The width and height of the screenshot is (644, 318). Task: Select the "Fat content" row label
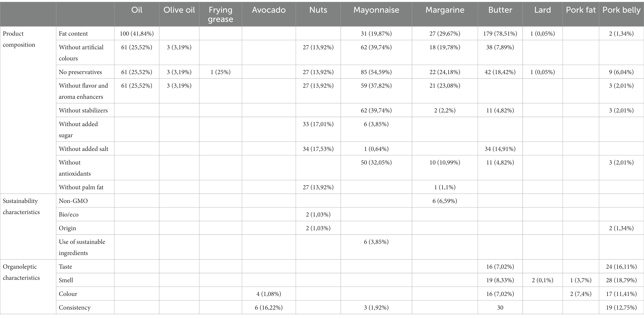(x=73, y=34)
